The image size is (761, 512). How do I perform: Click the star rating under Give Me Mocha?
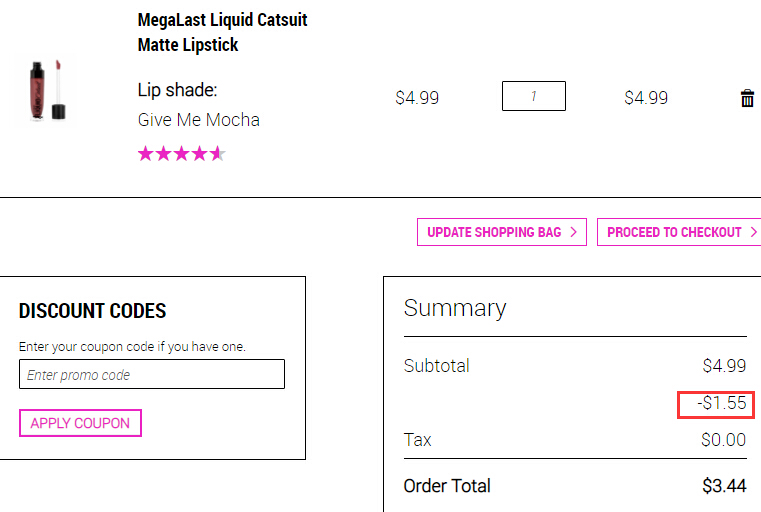click(x=182, y=154)
